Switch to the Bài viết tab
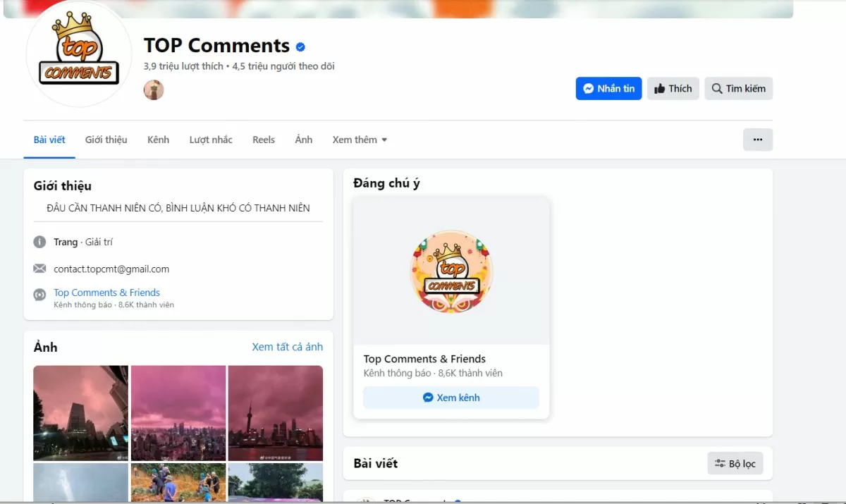 click(49, 140)
